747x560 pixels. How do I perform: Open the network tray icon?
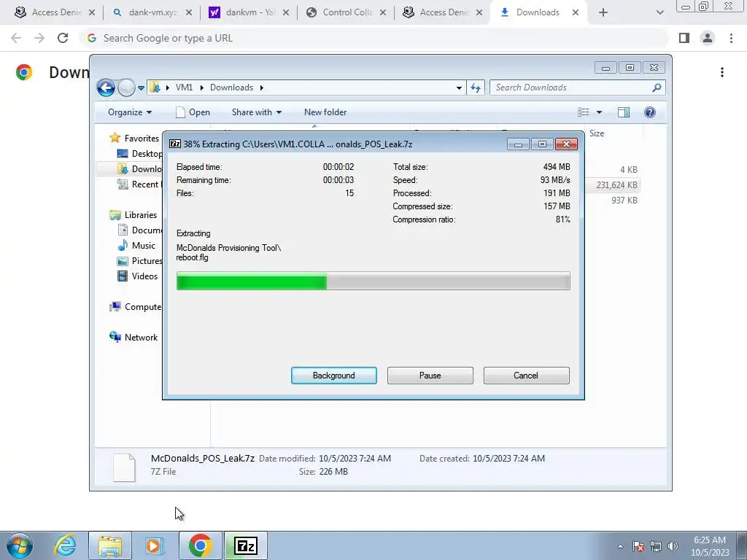(656, 546)
